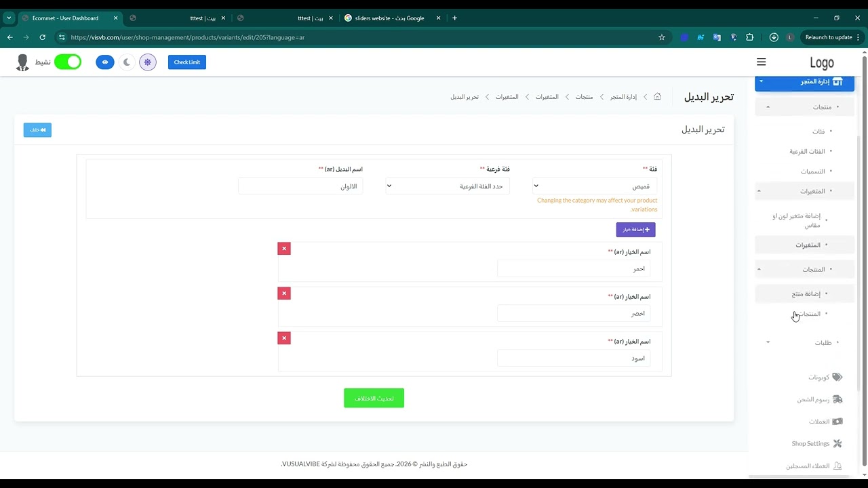Bookmark this page with star icon
Image resolution: width=868 pixels, height=488 pixels.
pyautogui.click(x=662, y=37)
